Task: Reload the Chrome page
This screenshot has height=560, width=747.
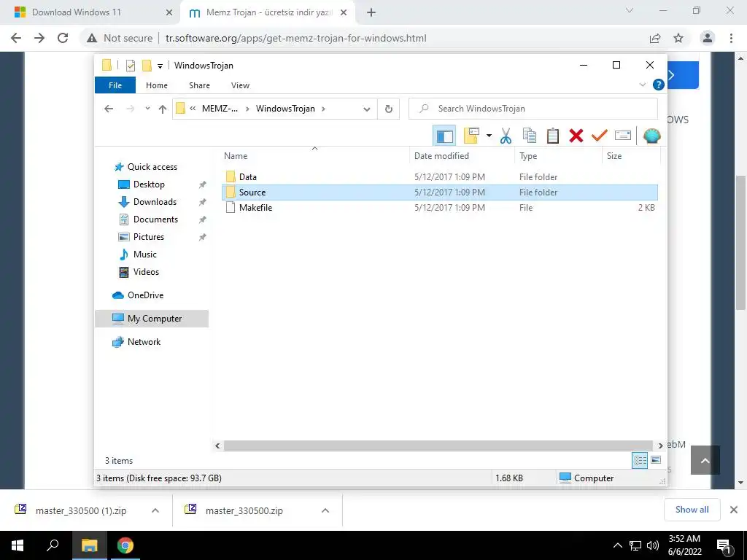Action: coord(63,38)
